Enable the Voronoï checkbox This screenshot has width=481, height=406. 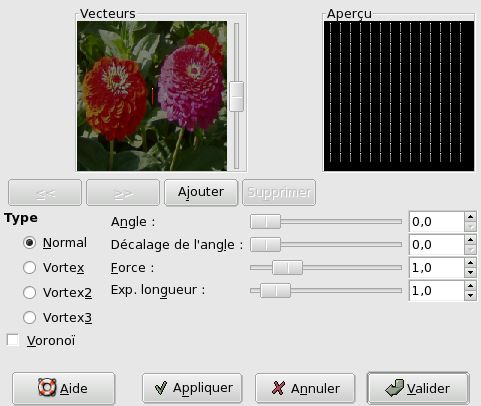[x=13, y=340]
